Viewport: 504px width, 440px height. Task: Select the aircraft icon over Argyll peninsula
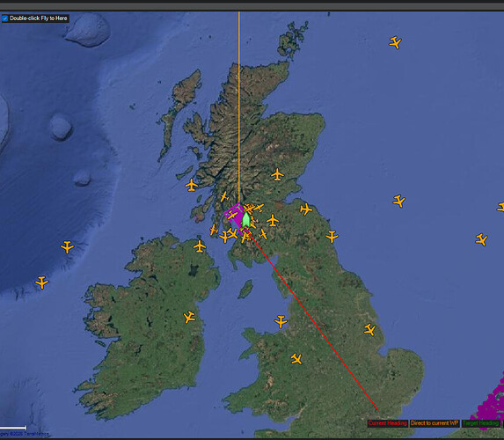(224, 196)
